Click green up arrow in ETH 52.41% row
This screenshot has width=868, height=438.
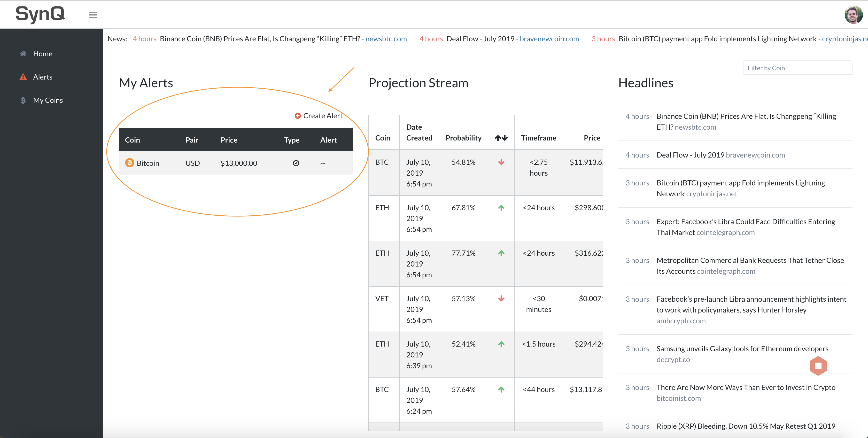click(x=501, y=344)
